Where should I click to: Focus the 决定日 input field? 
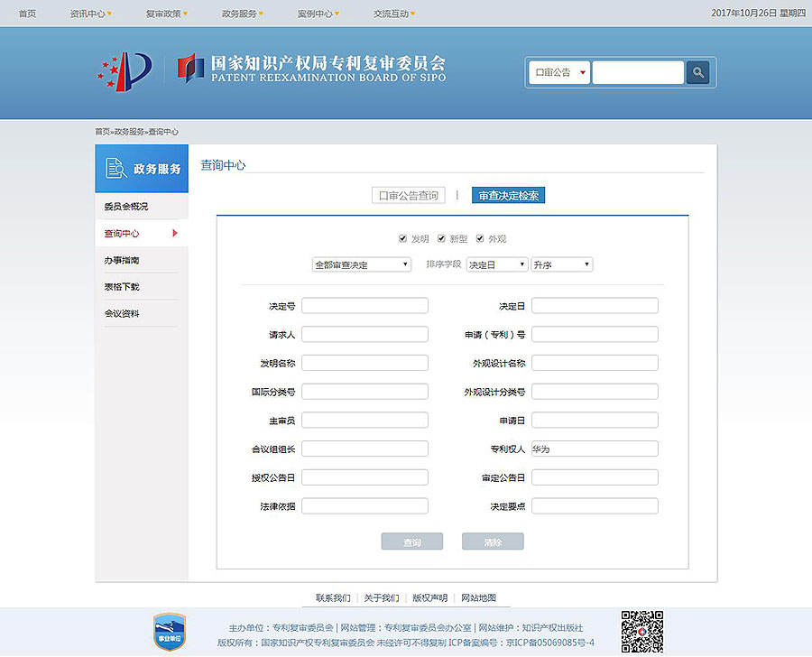[595, 306]
